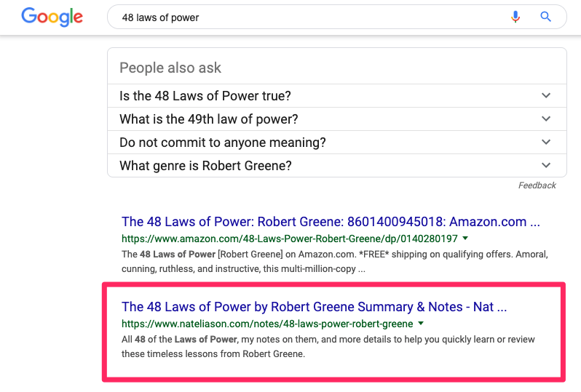The width and height of the screenshot is (581, 392).
Task: Click the blue search magnifier icon
Action: pyautogui.click(x=545, y=17)
